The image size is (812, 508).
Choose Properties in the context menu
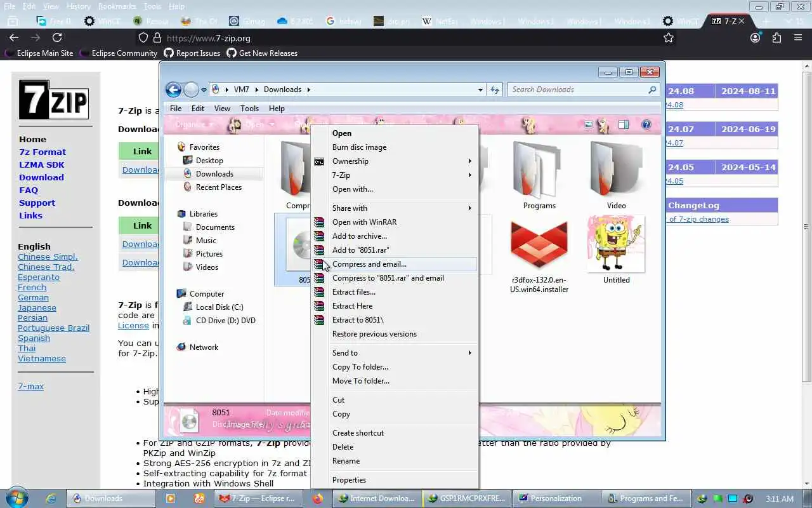coord(349,480)
